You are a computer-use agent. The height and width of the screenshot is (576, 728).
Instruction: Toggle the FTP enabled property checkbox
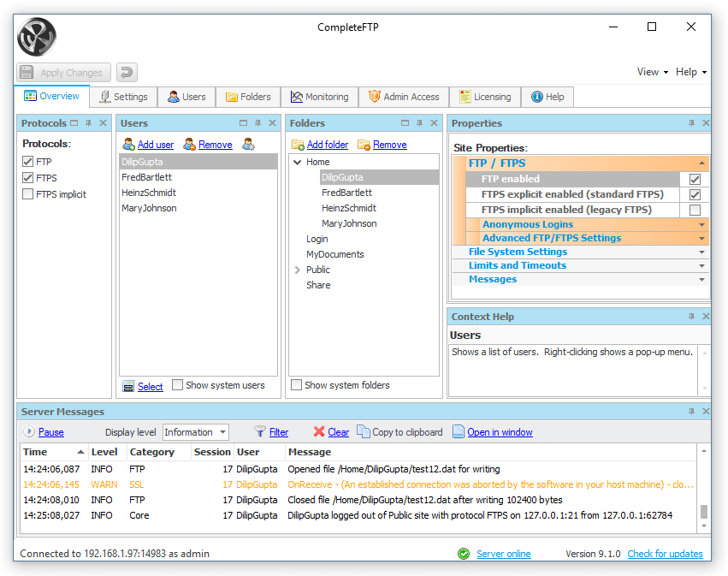[x=695, y=179]
